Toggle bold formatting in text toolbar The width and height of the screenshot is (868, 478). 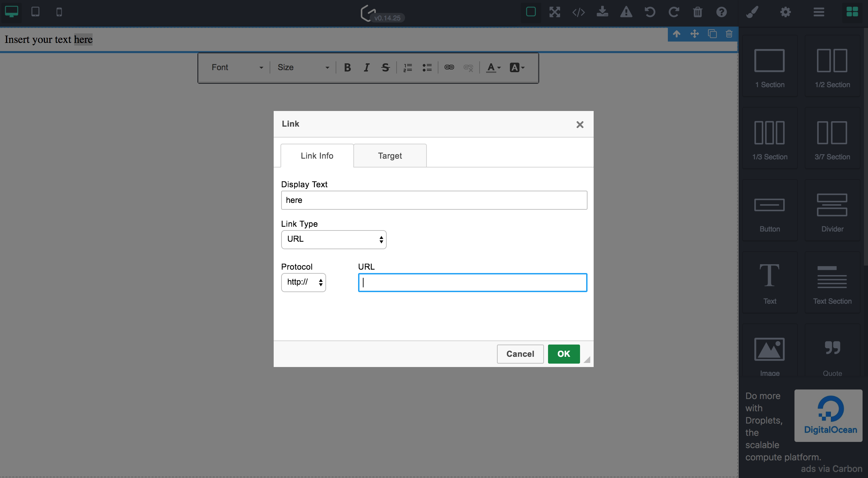(x=347, y=67)
